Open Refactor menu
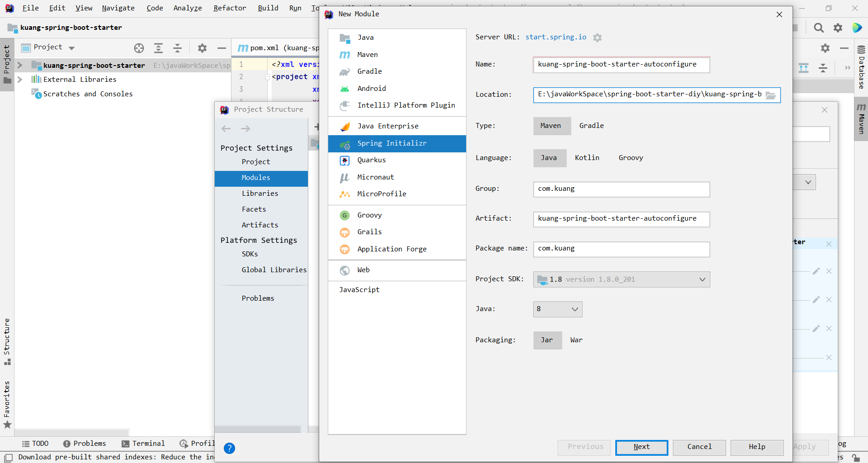Screen dimensions: 868x463 click(230, 8)
